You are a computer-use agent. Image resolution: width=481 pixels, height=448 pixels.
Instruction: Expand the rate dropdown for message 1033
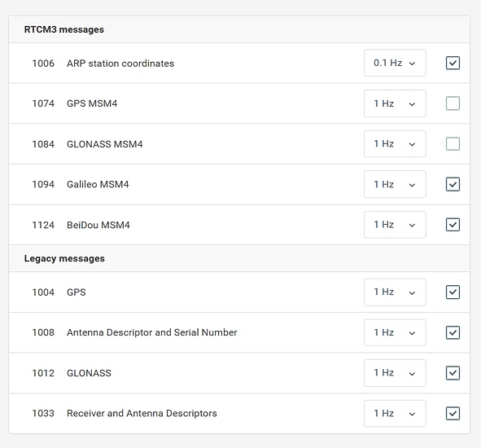pos(395,413)
